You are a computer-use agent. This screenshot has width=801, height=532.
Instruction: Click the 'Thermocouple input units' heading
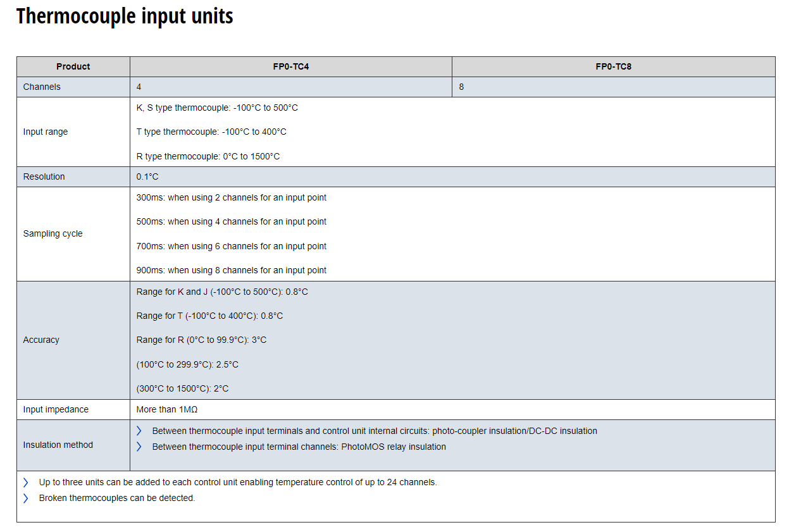pyautogui.click(x=125, y=16)
